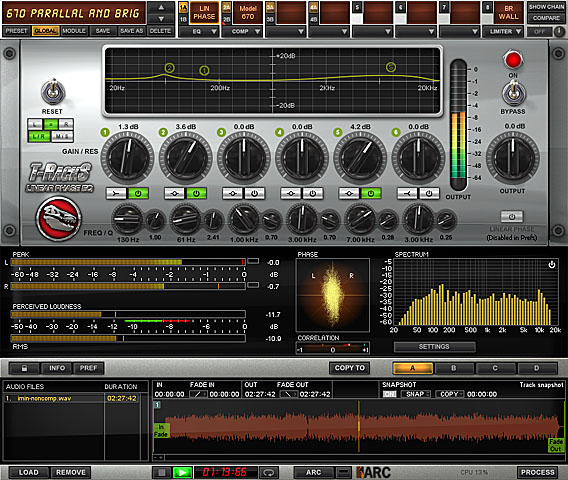568x480 pixels.
Task: Select the L channel button
Action: 35,124
